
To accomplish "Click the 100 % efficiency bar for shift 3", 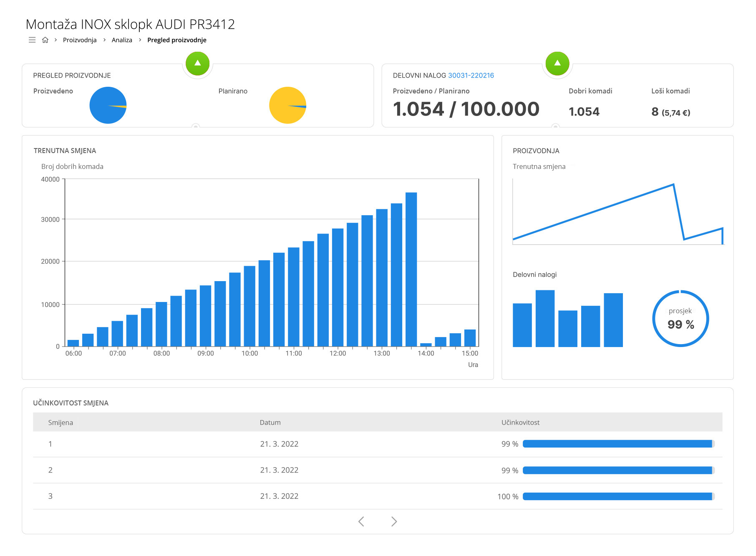I will [x=617, y=496].
